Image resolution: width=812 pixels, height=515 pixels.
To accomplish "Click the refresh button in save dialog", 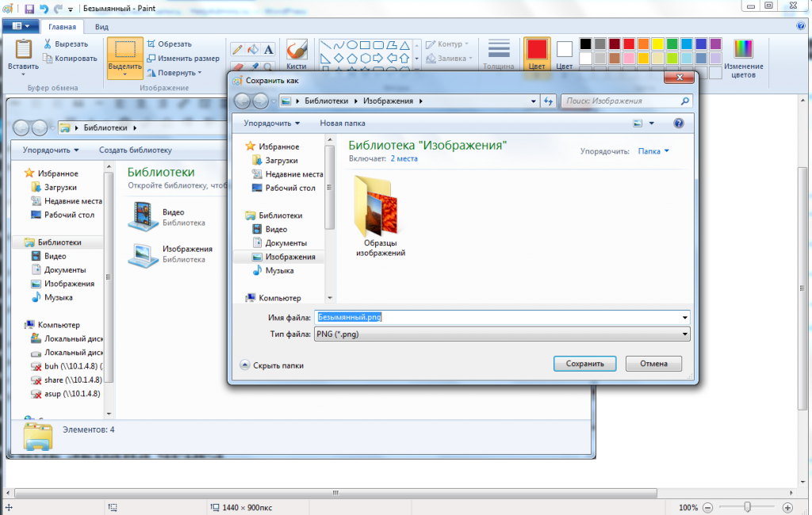I will [549, 101].
